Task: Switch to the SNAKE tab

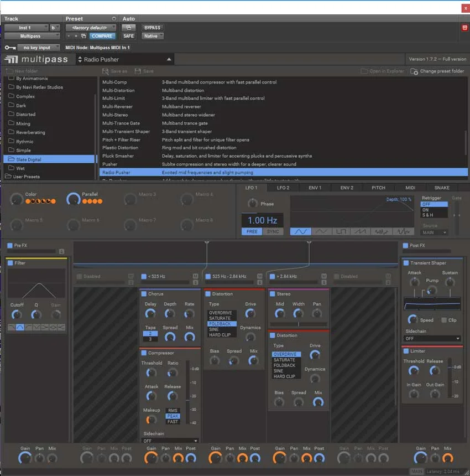Action: click(x=442, y=188)
